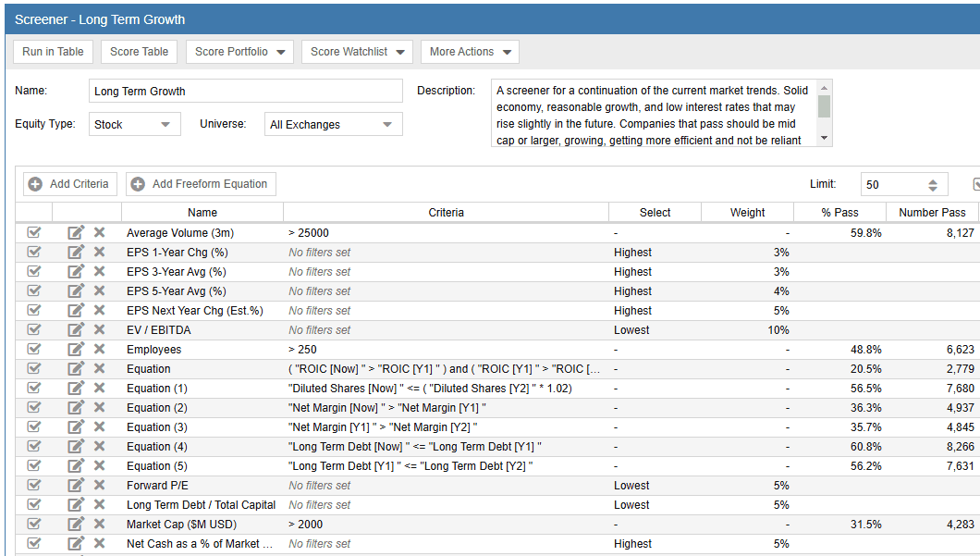Disable the EV / EBITDA criterion checkbox
Screen dimensions: 980x556
coord(34,329)
